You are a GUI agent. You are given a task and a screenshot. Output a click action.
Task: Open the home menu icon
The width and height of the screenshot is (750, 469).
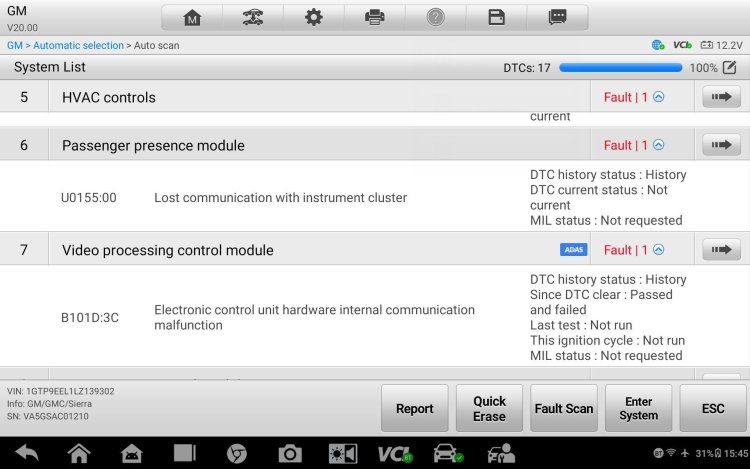point(192,18)
